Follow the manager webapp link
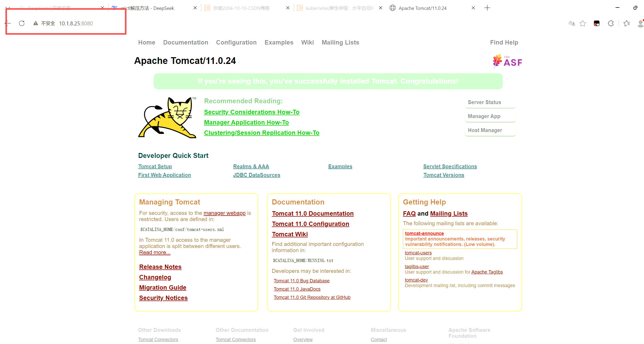This screenshot has width=644, height=344. (224, 213)
